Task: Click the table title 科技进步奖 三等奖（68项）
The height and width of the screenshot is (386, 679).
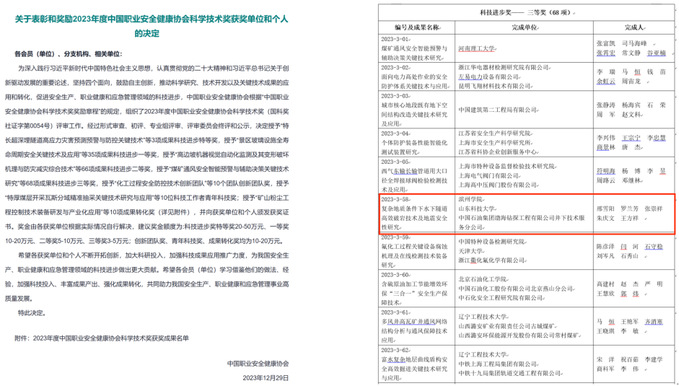Action: tap(527, 13)
